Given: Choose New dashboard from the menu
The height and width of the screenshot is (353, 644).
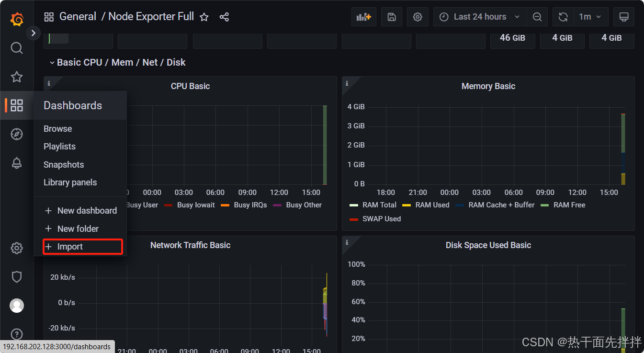Looking at the screenshot, I should tap(80, 211).
